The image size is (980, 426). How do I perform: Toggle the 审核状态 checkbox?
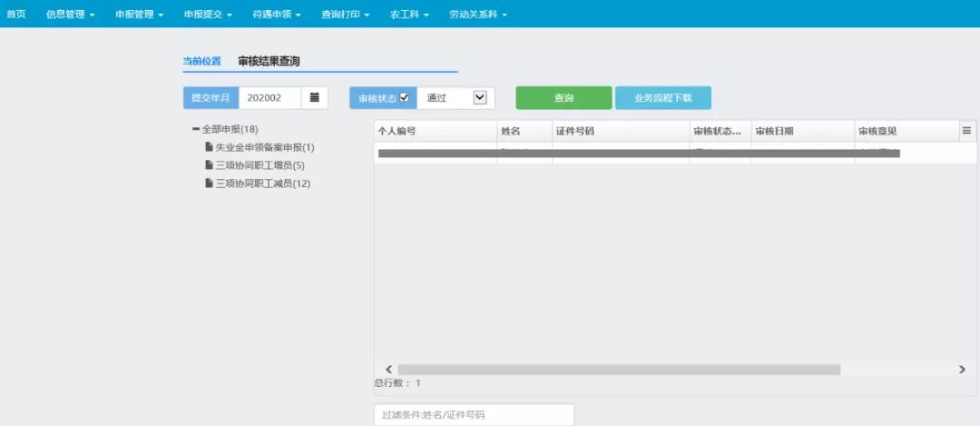(x=404, y=97)
